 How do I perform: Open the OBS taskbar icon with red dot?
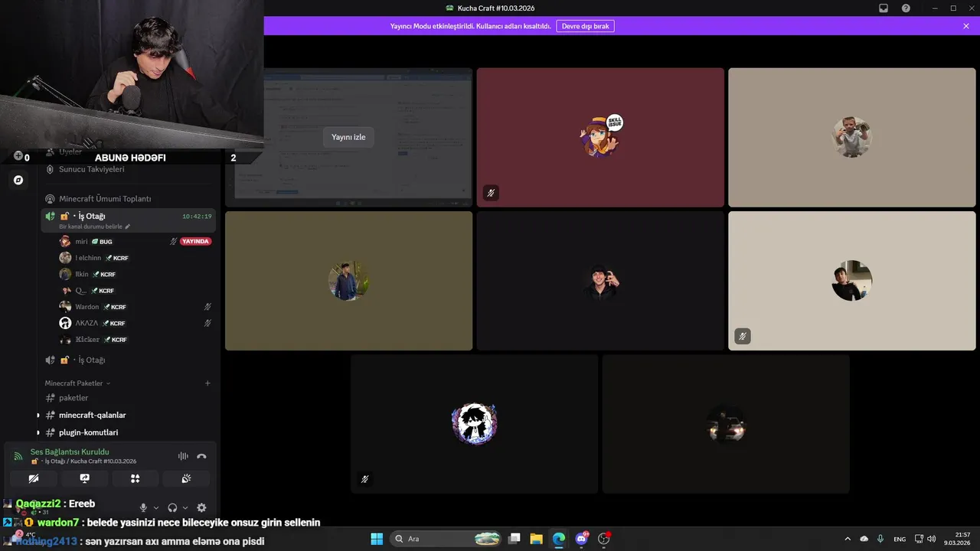pos(604,539)
